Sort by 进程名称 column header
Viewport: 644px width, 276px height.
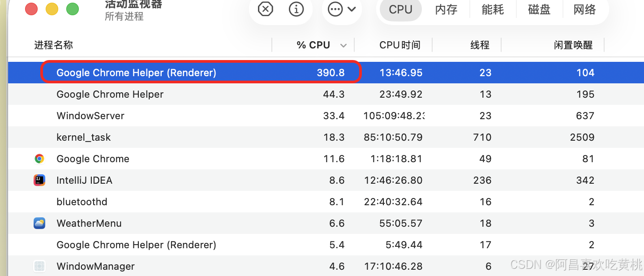click(x=53, y=45)
